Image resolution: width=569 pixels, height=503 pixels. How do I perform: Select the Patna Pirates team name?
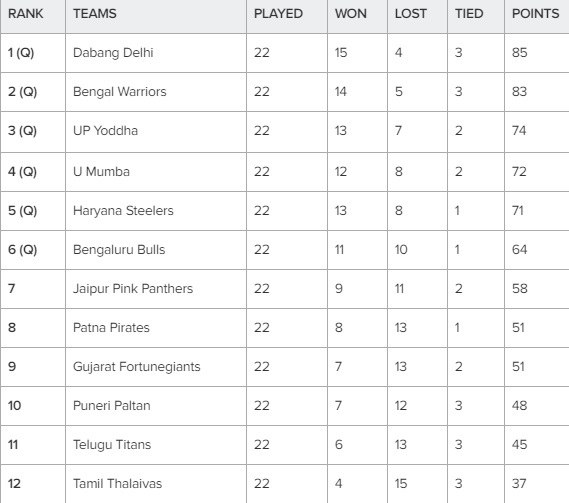click(111, 328)
